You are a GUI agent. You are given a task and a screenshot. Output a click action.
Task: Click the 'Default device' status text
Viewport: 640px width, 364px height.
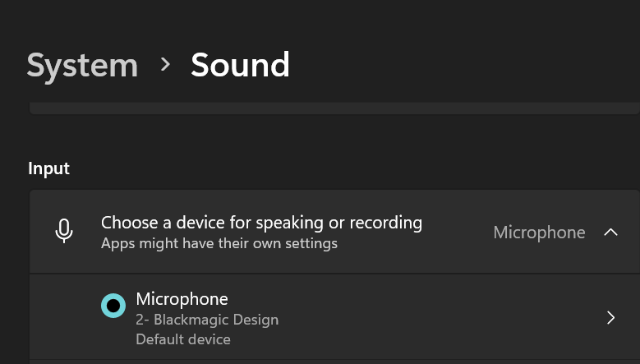(183, 339)
